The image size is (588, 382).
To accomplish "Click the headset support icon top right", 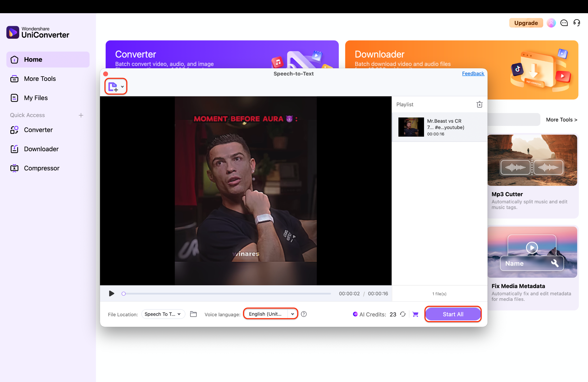I will click(x=577, y=23).
